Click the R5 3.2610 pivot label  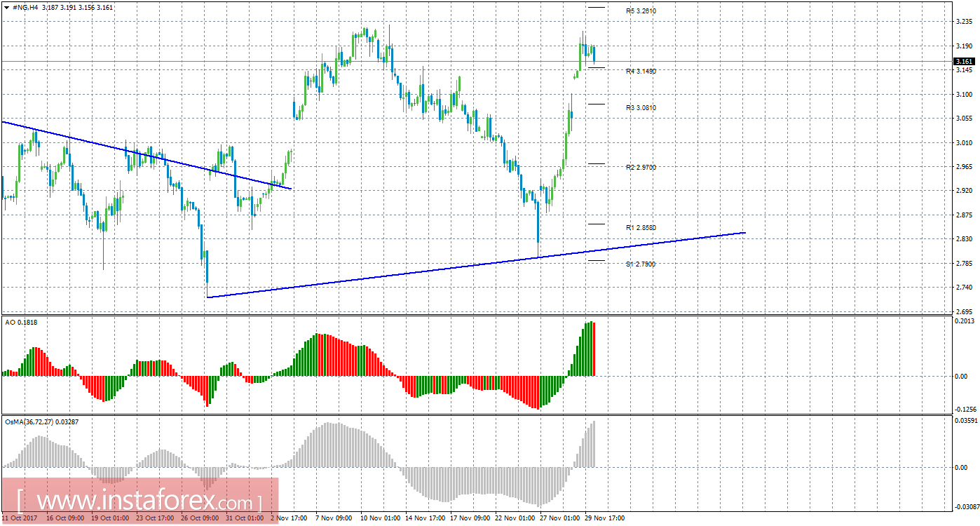pos(641,11)
